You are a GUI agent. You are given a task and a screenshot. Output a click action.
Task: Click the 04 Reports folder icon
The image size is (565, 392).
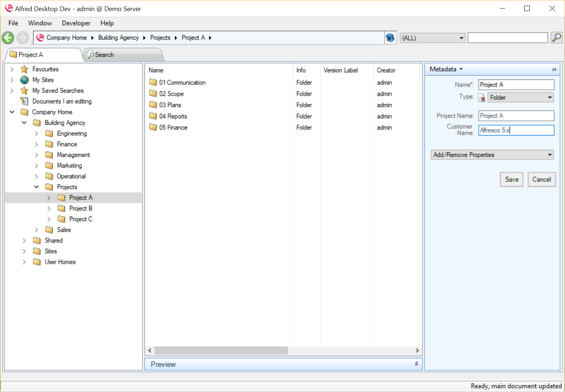click(153, 116)
